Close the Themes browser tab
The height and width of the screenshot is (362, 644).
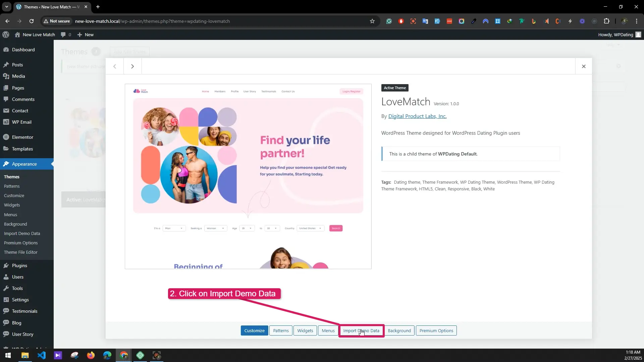pos(86,7)
